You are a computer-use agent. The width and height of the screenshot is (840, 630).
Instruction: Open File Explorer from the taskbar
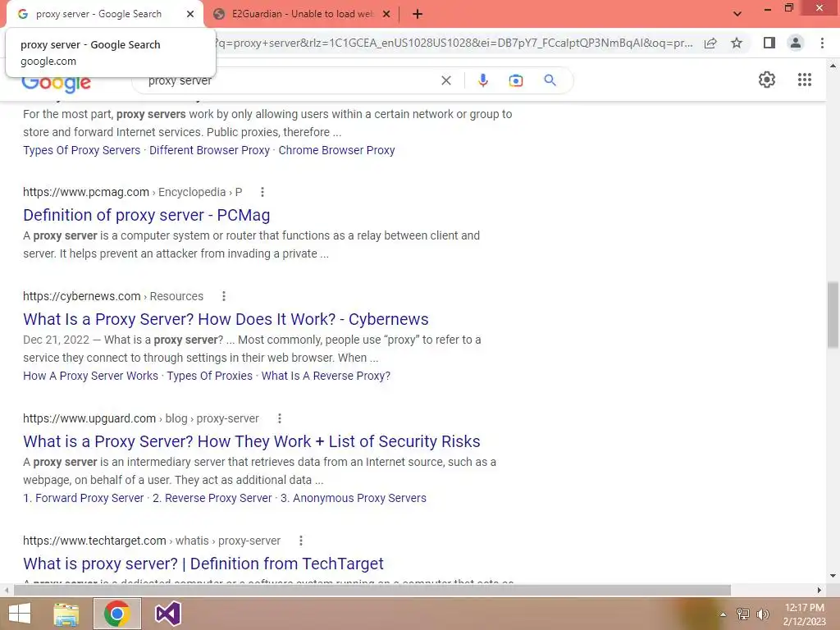pyautogui.click(x=66, y=614)
